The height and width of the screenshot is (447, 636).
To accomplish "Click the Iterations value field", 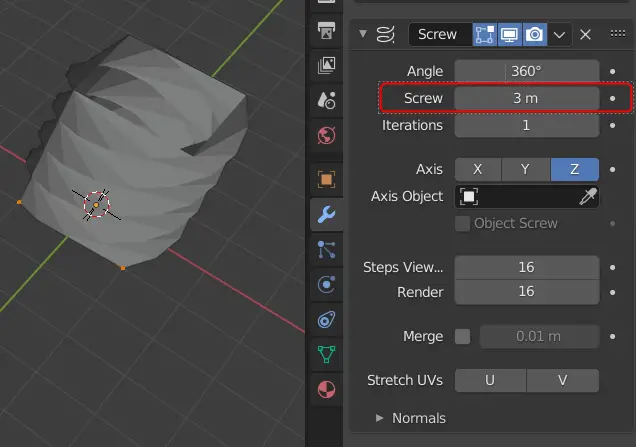I will [x=527, y=125].
